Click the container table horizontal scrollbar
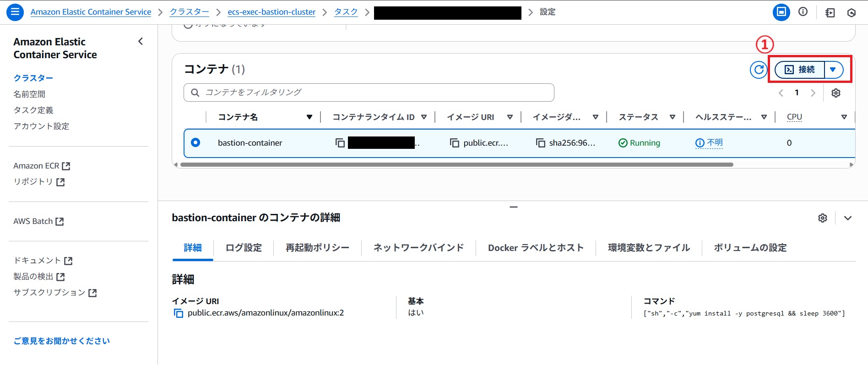868x365 pixels. coord(456,164)
